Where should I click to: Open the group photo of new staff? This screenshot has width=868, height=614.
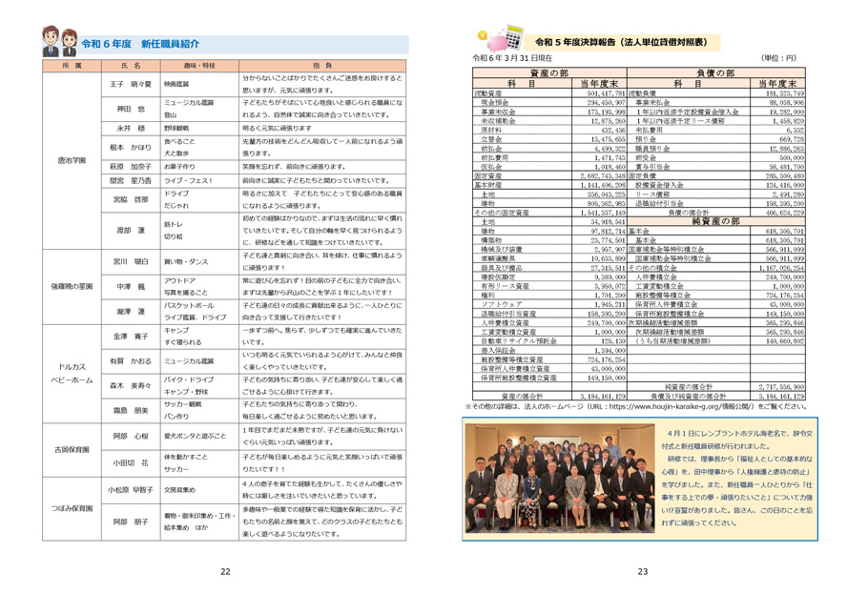560,479
